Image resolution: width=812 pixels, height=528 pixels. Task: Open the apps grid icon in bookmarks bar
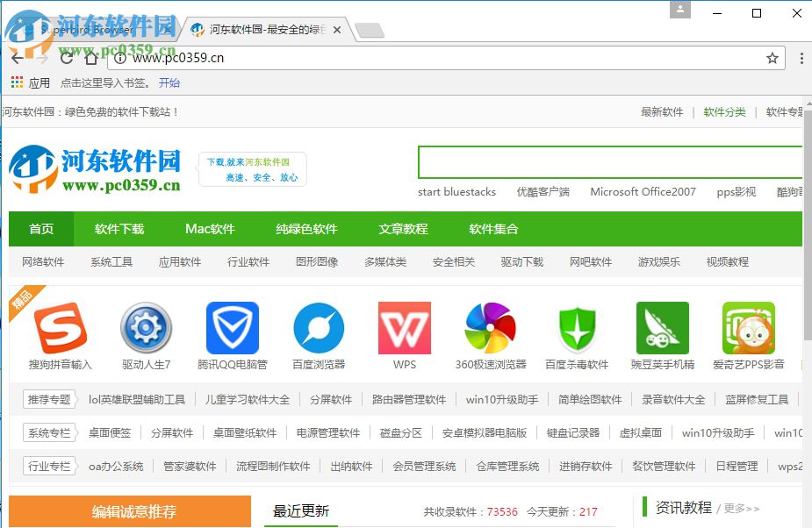click(x=17, y=82)
